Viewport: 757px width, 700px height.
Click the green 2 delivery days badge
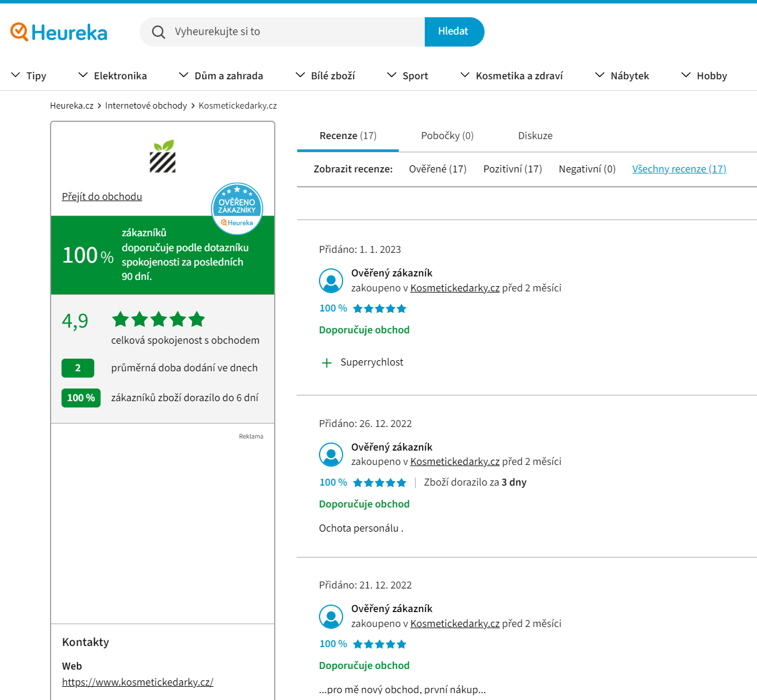pos(78,368)
